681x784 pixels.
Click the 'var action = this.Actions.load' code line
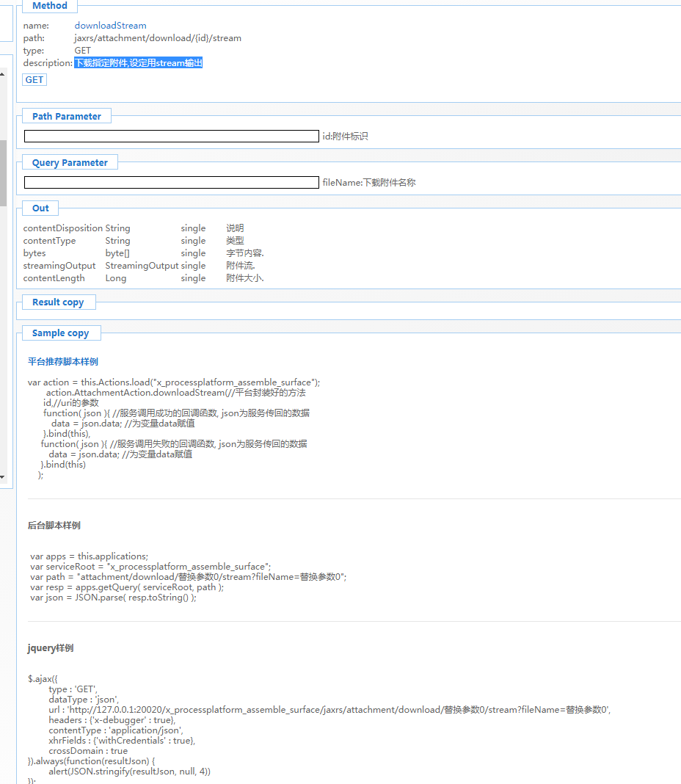click(x=173, y=382)
